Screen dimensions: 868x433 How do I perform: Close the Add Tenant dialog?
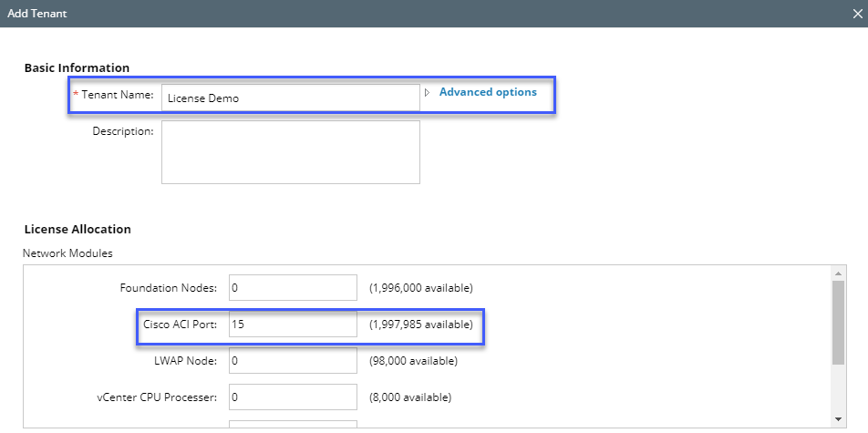857,14
